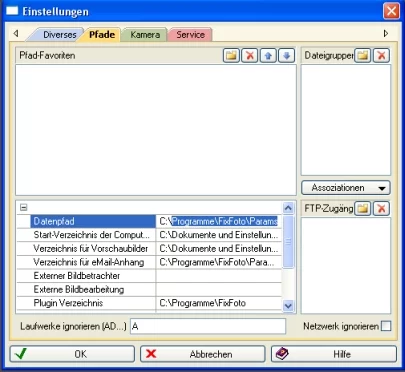Click value cell of Verzeichnis für Vorschaubilder
The image size is (405, 372).
(219, 249)
